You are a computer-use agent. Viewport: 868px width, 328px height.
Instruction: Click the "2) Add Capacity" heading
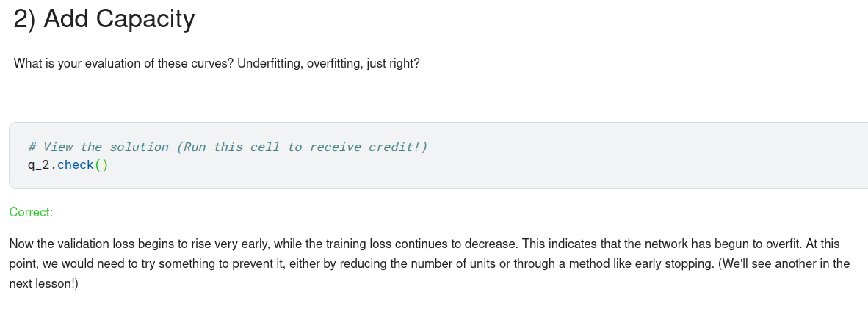click(104, 19)
